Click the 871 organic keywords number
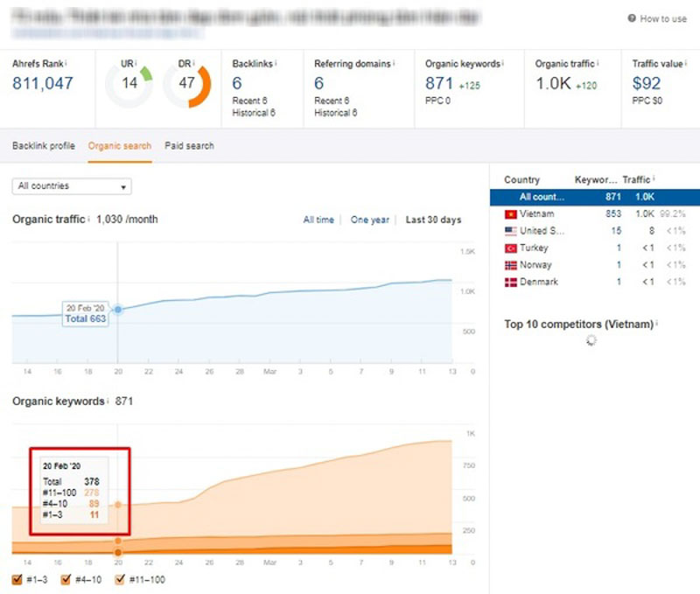Screen dimensions: 700x594 tap(439, 84)
